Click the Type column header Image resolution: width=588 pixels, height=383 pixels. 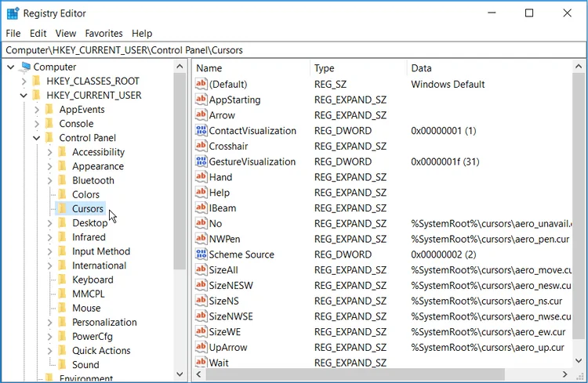(x=358, y=68)
